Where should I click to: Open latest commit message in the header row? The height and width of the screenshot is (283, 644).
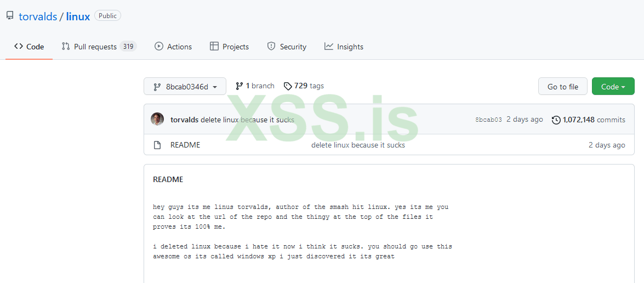point(247,120)
